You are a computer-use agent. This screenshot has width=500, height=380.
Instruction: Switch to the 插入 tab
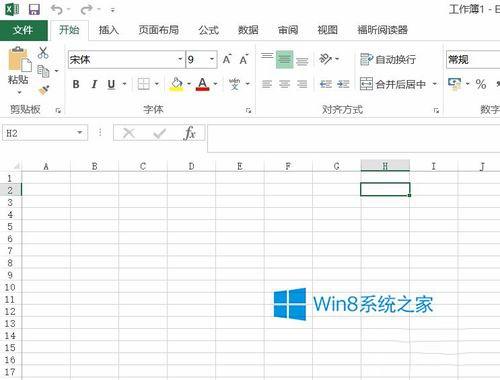point(109,30)
